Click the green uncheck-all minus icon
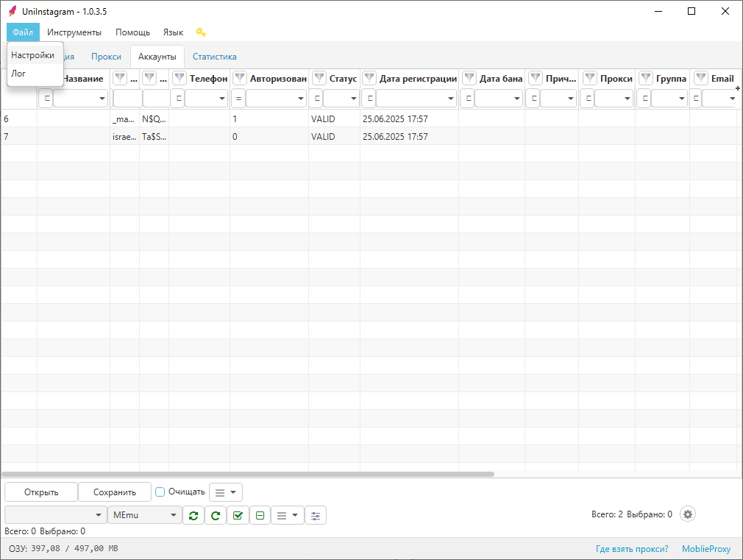 tap(260, 515)
